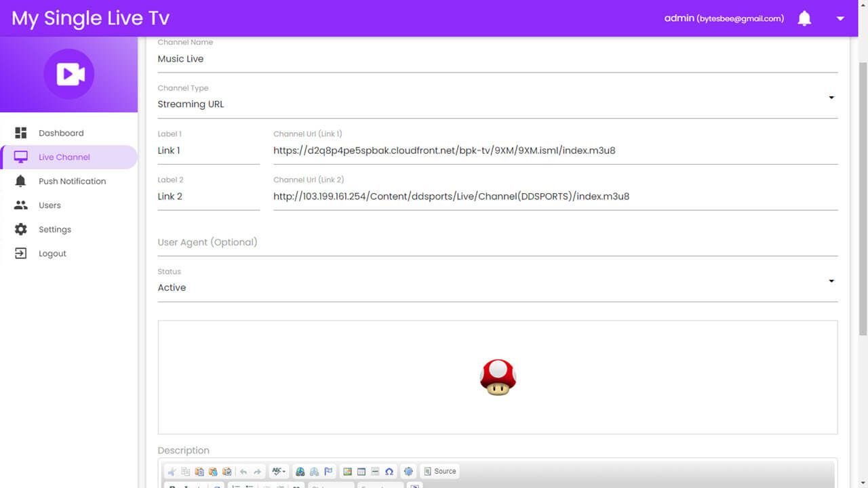The image size is (868, 488).
Task: Go to Push Notification page
Action: (x=72, y=181)
